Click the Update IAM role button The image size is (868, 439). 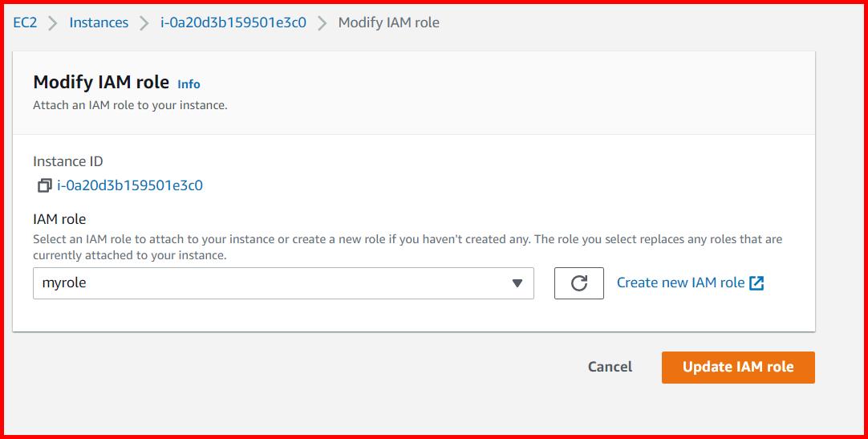pyautogui.click(x=738, y=367)
